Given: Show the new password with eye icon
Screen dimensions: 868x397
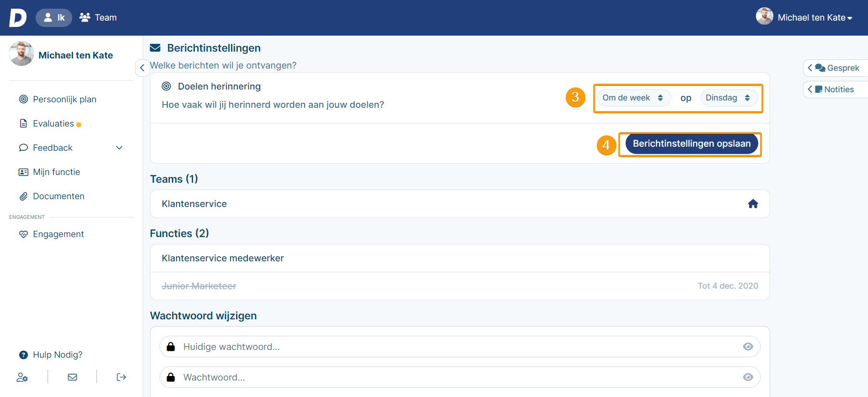Looking at the screenshot, I should [x=748, y=377].
